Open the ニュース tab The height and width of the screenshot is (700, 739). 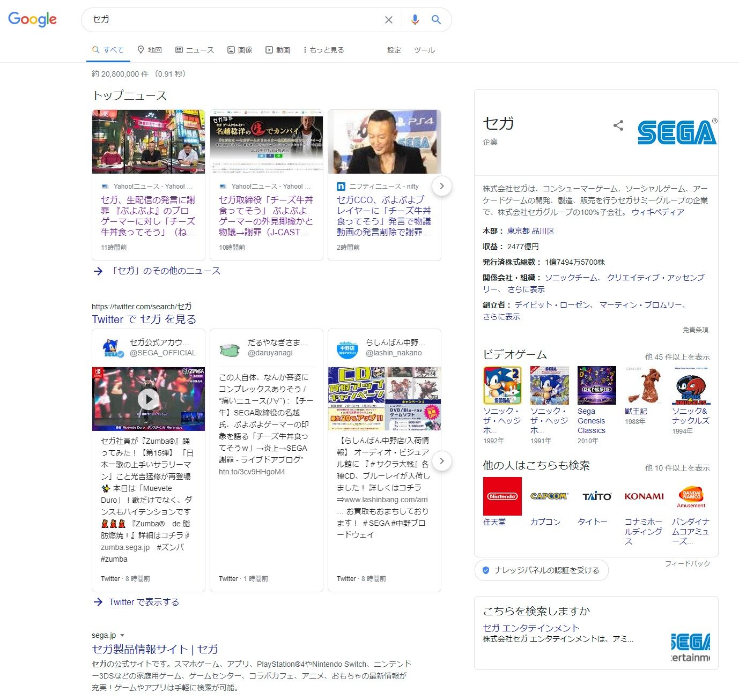point(195,50)
